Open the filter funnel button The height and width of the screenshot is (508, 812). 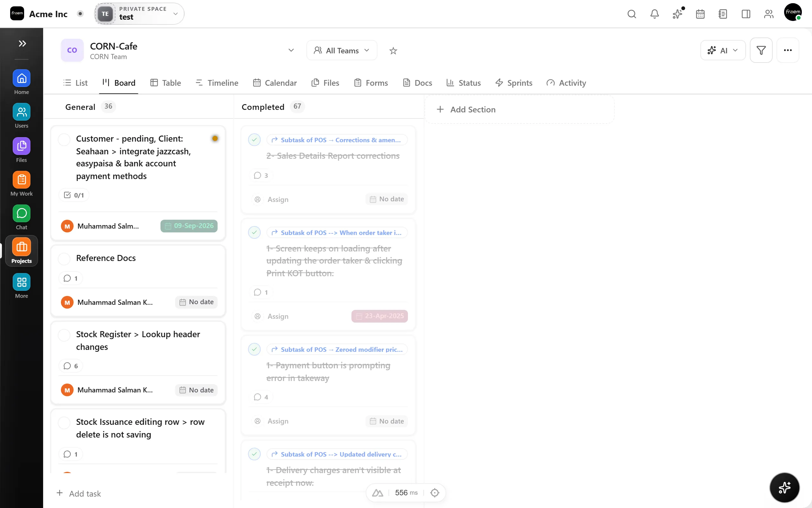761,50
